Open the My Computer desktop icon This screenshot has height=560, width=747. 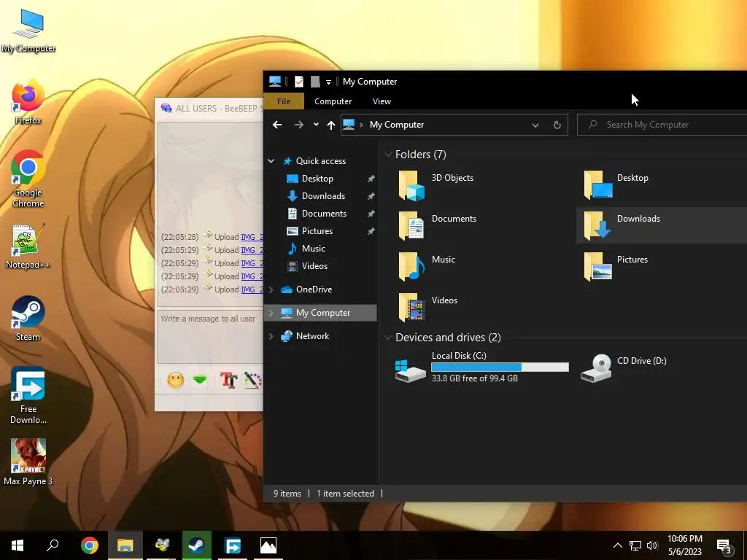coord(28,31)
